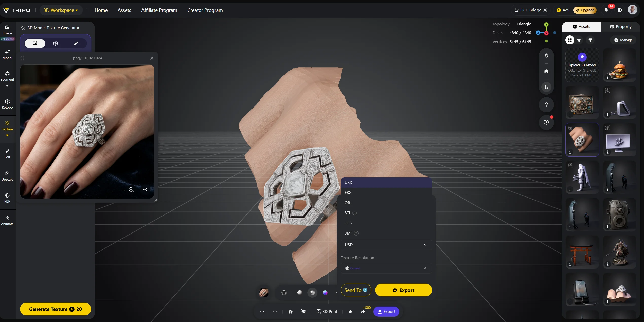Image resolution: width=644 pixels, height=322 pixels.
Task: Choose STL from the format list
Action: 386,213
